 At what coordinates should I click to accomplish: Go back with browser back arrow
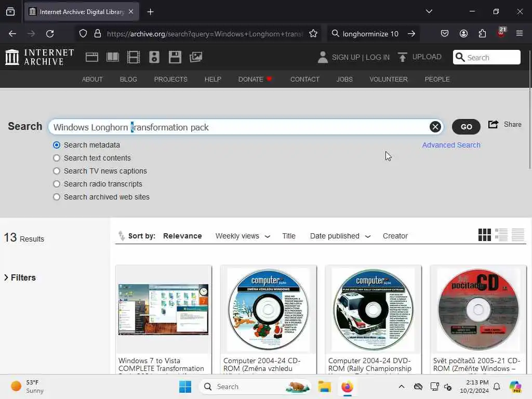pyautogui.click(x=12, y=34)
